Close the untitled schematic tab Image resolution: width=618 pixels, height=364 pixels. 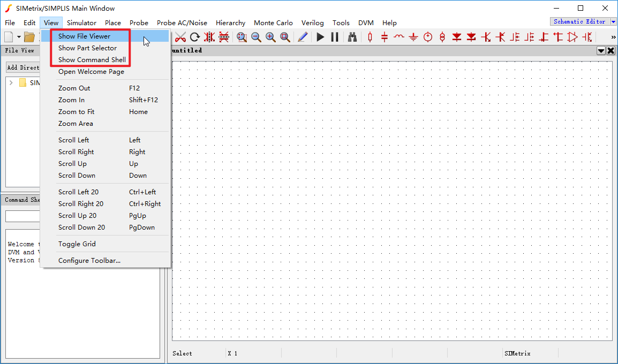(x=611, y=50)
